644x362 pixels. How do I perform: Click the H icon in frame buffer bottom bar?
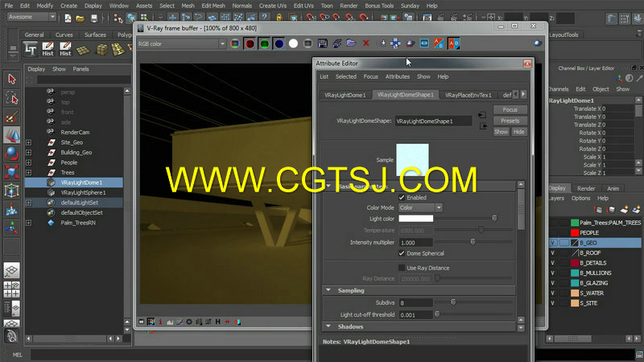[217, 322]
